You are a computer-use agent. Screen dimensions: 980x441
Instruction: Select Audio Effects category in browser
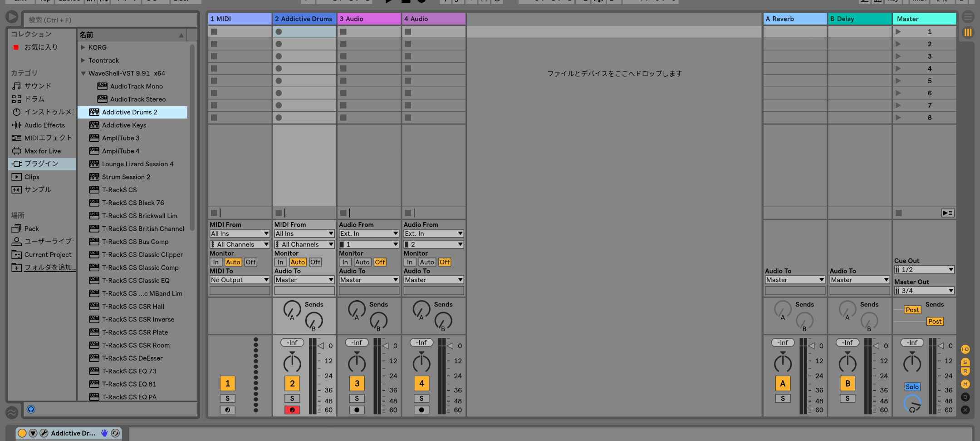click(44, 125)
